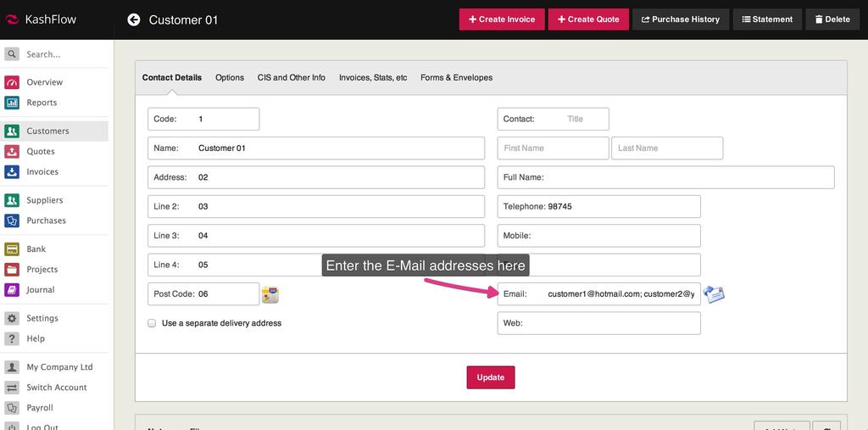The image size is (868, 430).
Task: Click the postcode lookup icon
Action: [x=270, y=294]
